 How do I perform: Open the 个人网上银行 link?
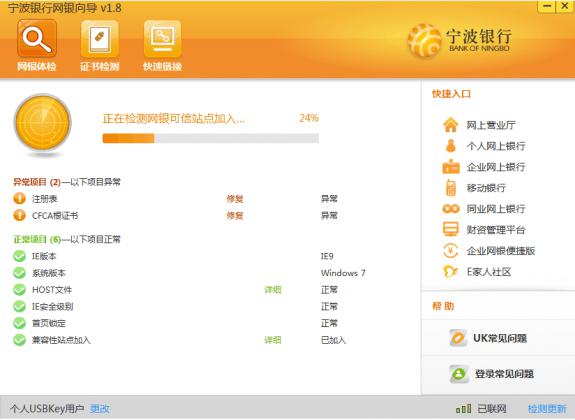(x=496, y=146)
